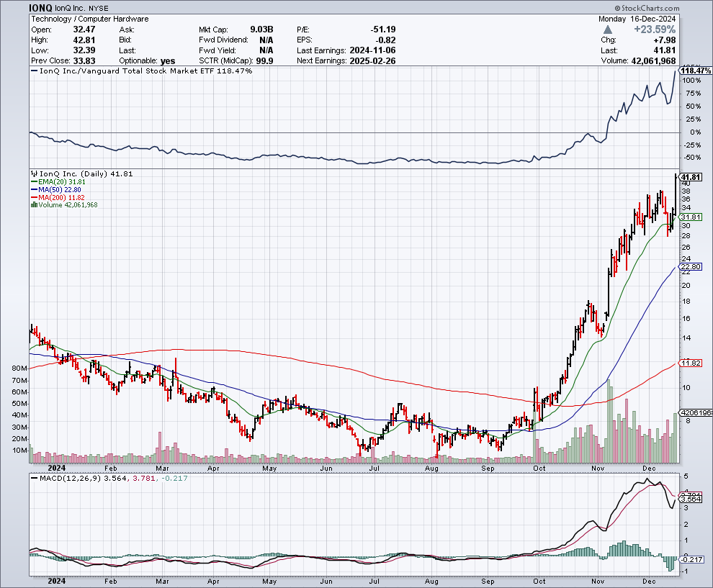The image size is (713, 588).
Task: Click the MACD(12,26,9) 3.564 legend text
Action: [84, 478]
